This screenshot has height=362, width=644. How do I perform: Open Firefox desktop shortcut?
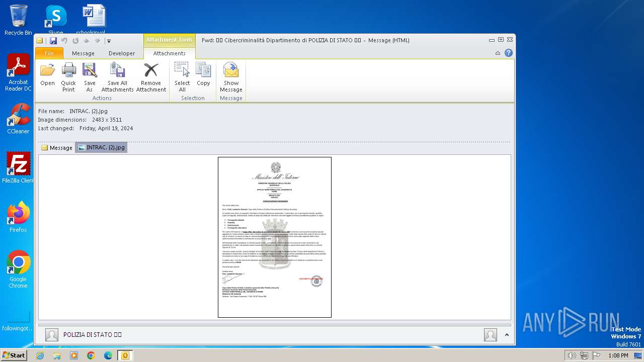pos(18,217)
